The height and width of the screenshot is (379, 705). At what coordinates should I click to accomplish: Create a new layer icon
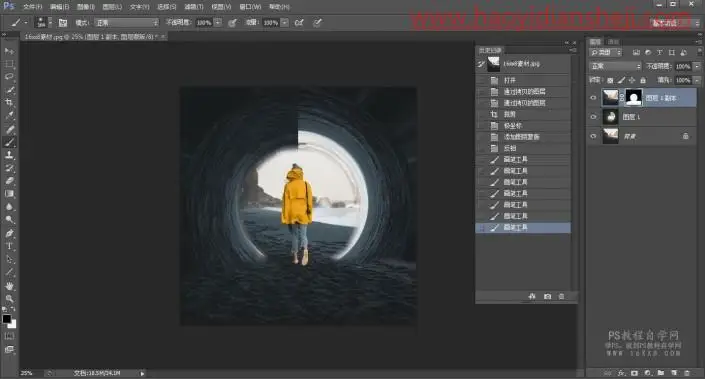(674, 373)
